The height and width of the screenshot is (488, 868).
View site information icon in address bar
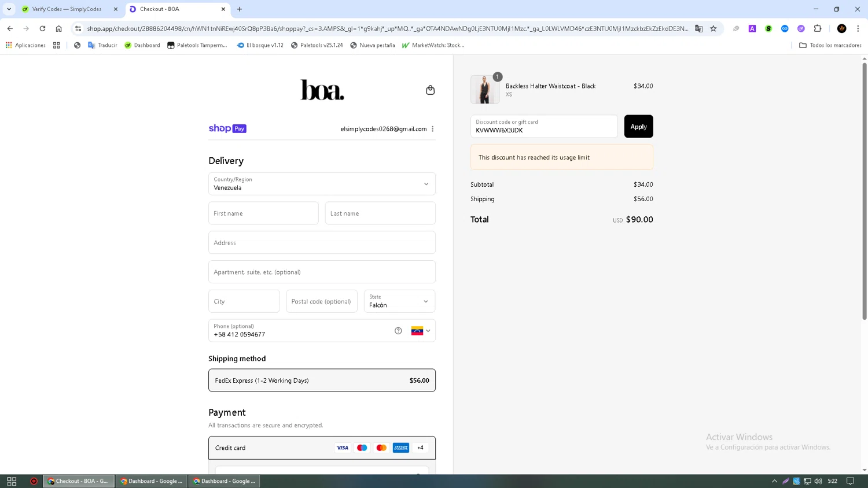[78, 28]
